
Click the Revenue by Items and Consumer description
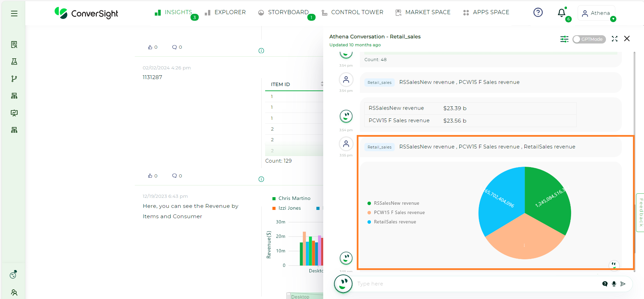click(190, 211)
